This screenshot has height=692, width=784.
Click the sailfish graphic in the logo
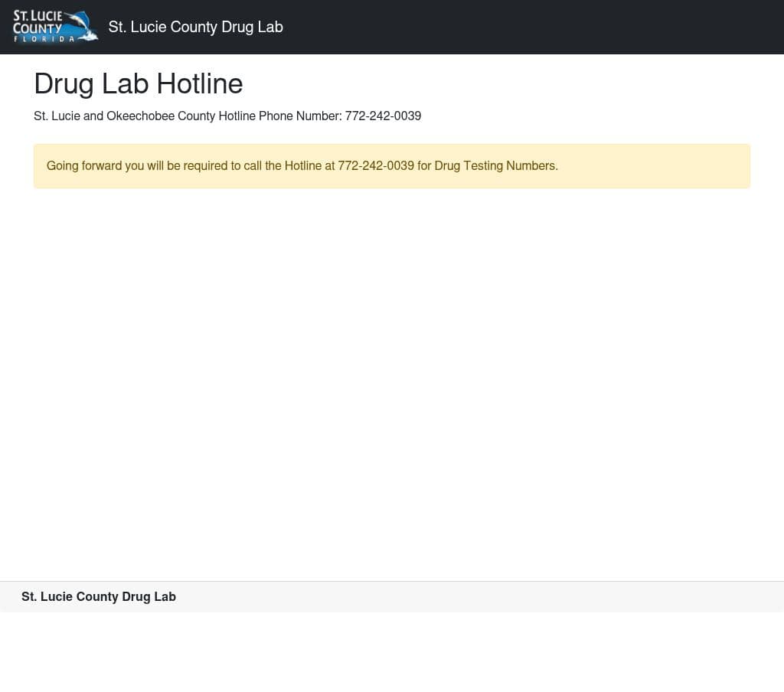[x=81, y=26]
